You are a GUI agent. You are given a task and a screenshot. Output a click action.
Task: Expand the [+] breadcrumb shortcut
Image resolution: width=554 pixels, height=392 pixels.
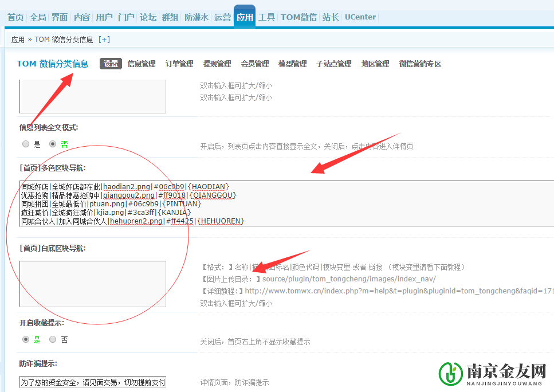[104, 40]
